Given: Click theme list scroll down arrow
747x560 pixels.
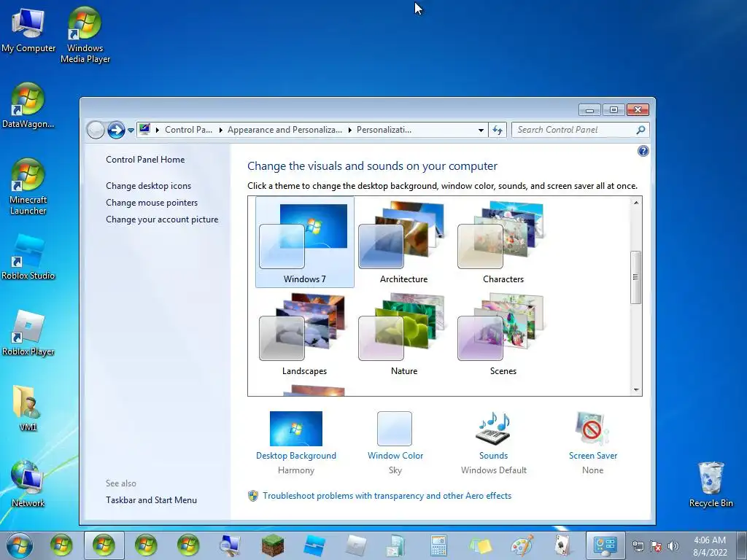Looking at the screenshot, I should click(636, 389).
